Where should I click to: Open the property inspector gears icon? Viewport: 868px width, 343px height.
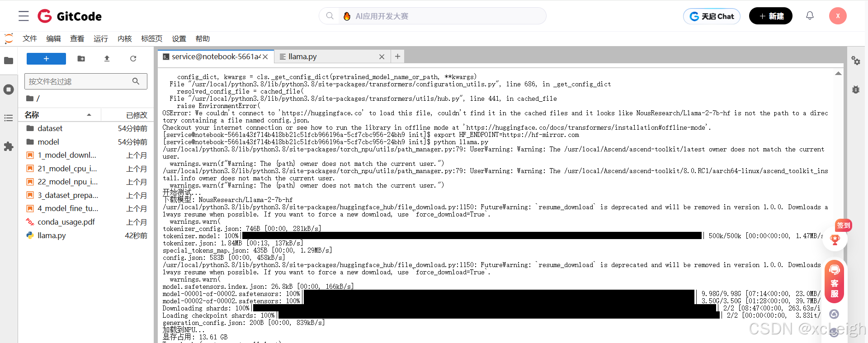point(856,61)
